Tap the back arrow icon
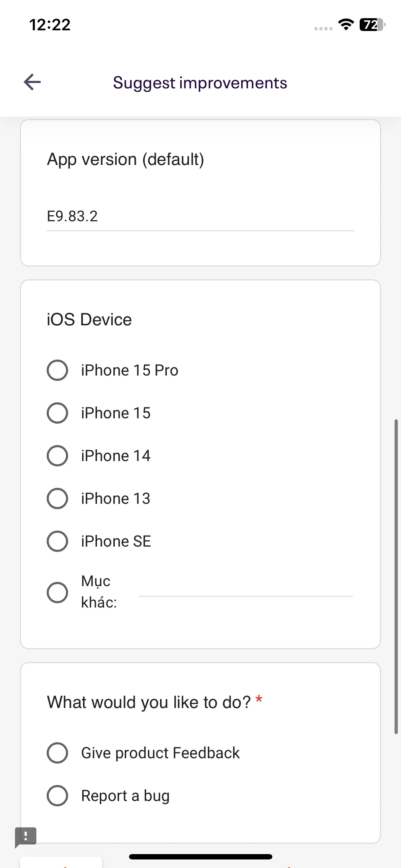This screenshot has height=868, width=401. (x=32, y=82)
